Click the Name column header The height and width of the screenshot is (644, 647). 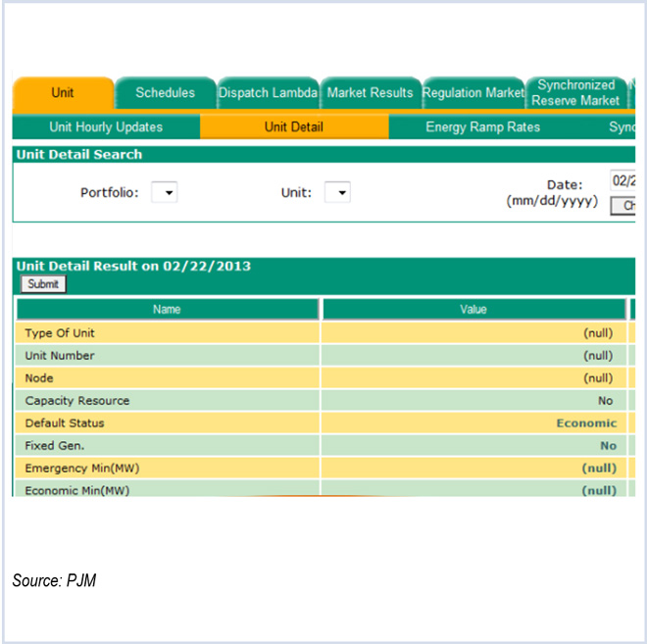(168, 310)
